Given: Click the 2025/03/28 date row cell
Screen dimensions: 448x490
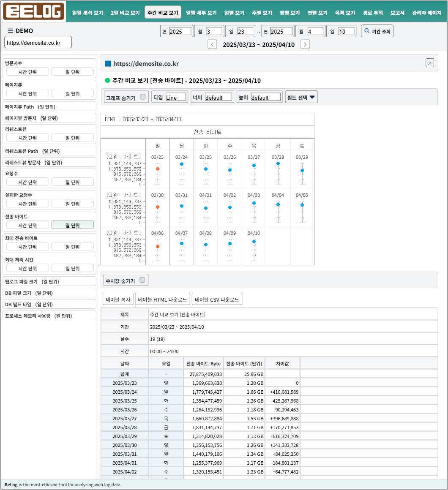Looking at the screenshot, I should pos(125,427).
